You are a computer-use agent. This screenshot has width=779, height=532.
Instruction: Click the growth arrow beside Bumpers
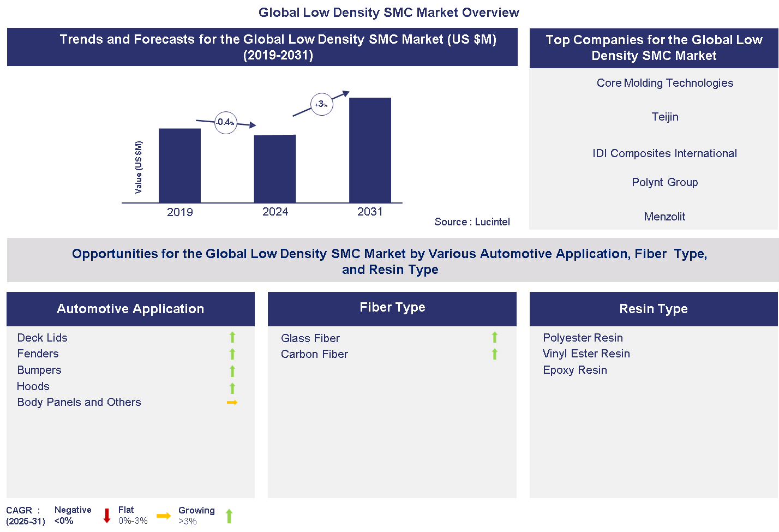coord(232,371)
